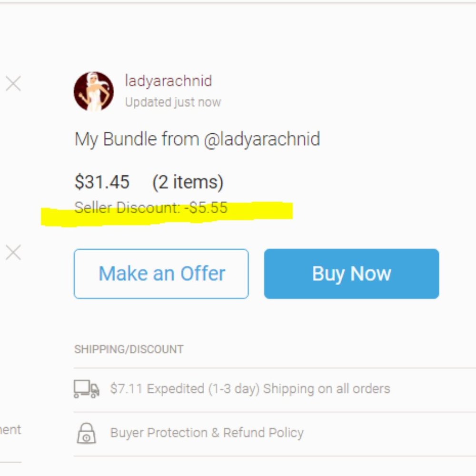Select the SHIPPING/DISCOUNT section header
476x476 pixels.
[129, 348]
